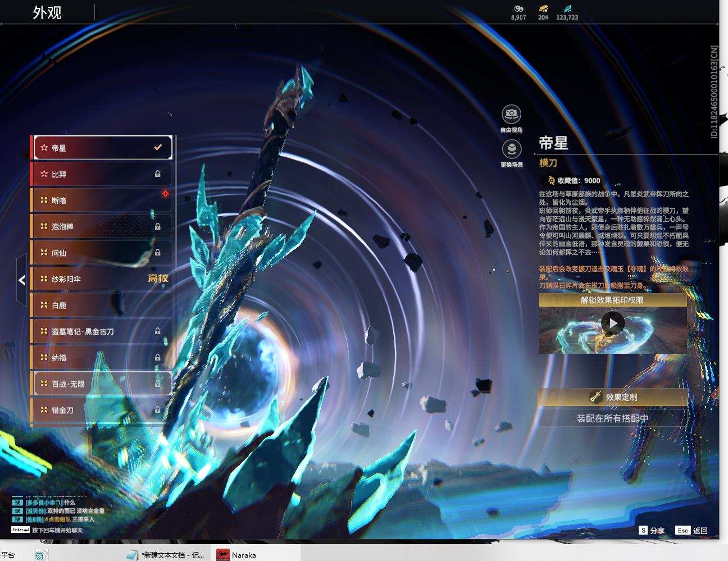Image resolution: width=728 pixels, height=561 pixels.
Task: Click the lock icon on 比羿
Action: 158,174
